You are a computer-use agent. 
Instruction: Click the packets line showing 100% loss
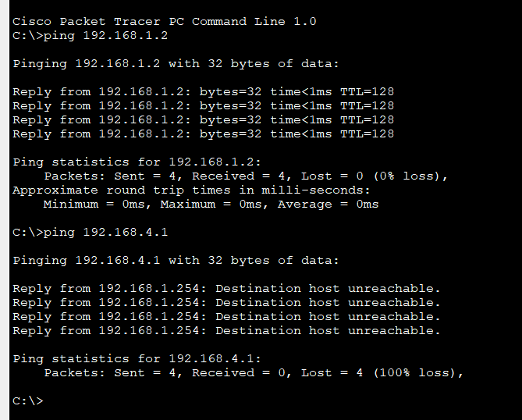[x=254, y=372]
